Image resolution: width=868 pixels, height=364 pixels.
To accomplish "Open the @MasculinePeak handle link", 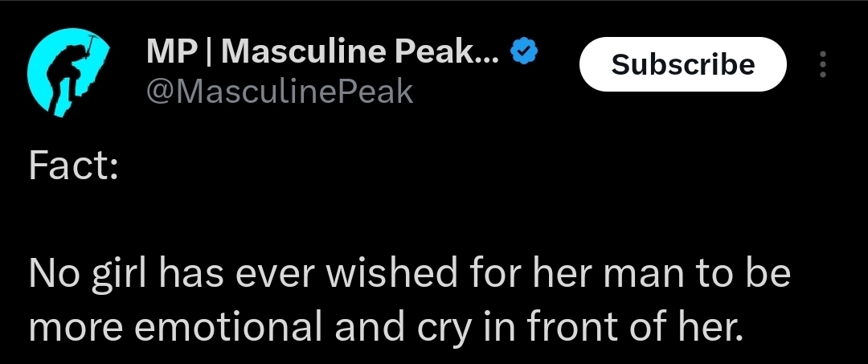I will pos(280,92).
